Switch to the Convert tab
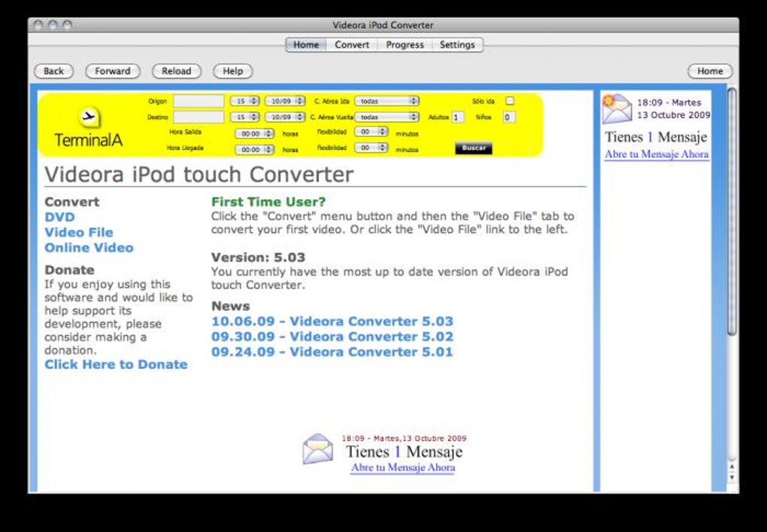Screen dimensions: 767x532 click(x=352, y=44)
